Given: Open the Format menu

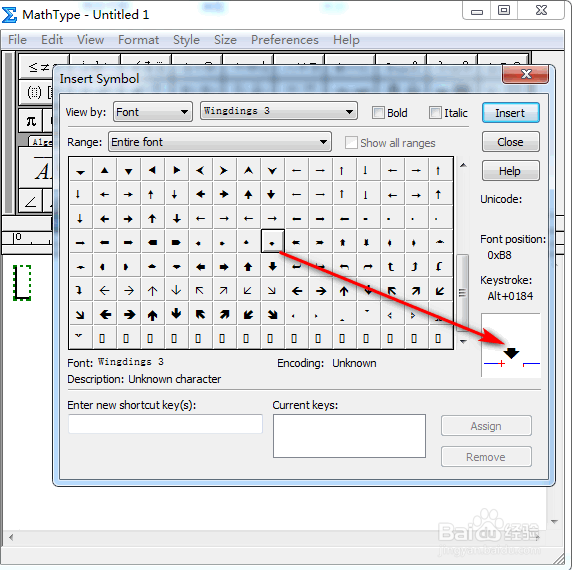Looking at the screenshot, I should point(138,40).
